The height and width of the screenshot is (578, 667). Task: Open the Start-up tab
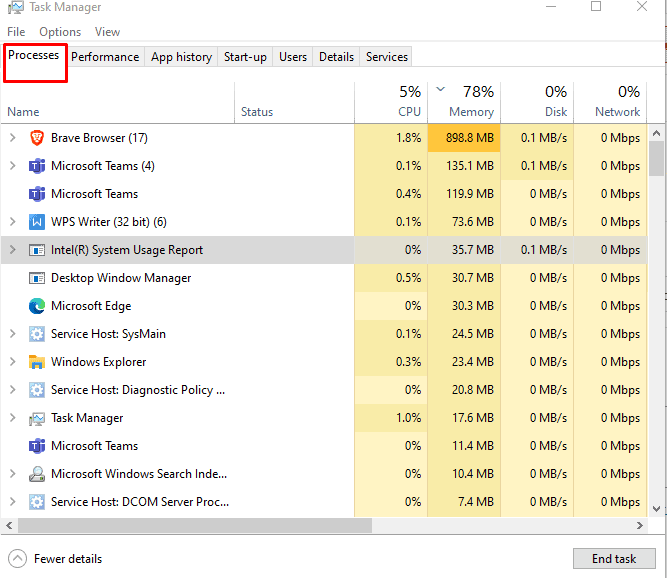[245, 57]
